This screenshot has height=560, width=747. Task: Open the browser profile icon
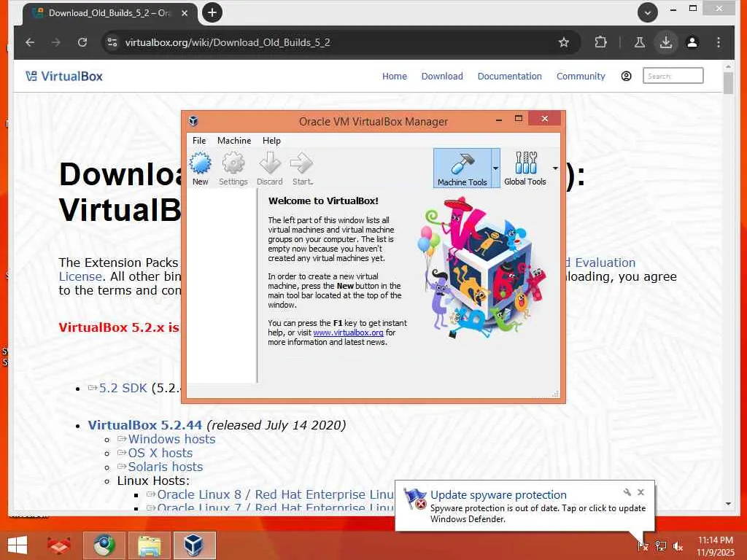coord(692,42)
